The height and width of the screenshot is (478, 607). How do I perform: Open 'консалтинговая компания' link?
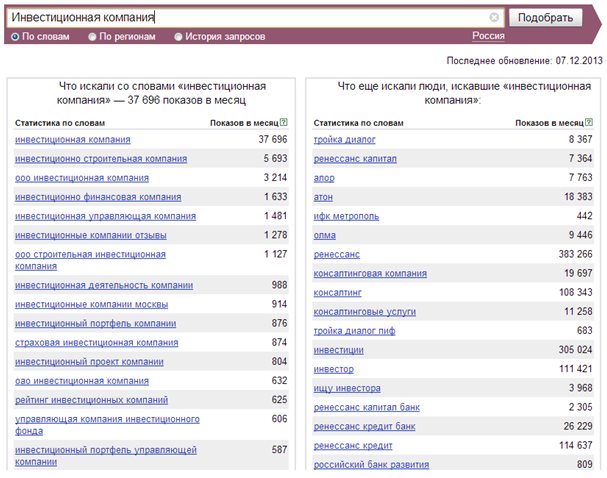pos(370,274)
